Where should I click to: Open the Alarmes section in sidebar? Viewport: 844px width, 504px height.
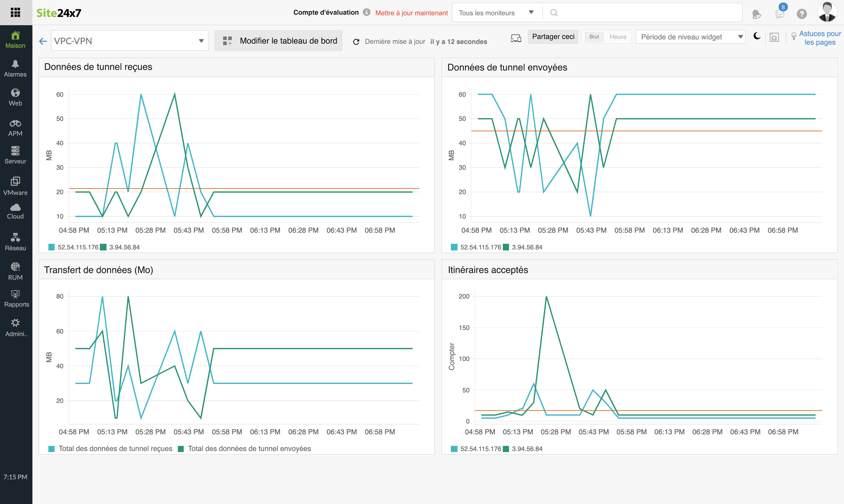pos(15,68)
